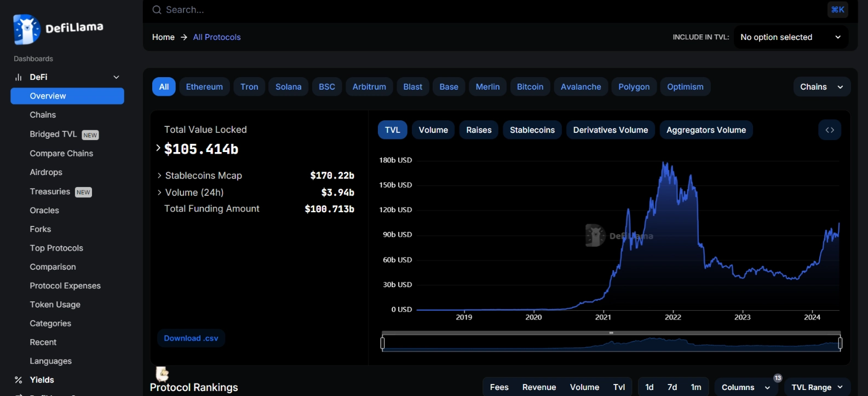Open the All Protocols breadcrumb link
The height and width of the screenshot is (396, 868).
[x=217, y=37]
